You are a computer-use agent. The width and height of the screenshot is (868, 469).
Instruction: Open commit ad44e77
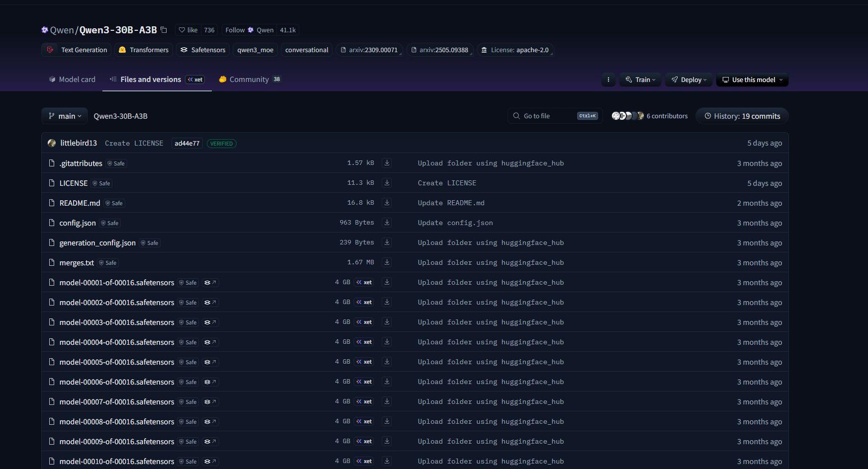tap(187, 144)
